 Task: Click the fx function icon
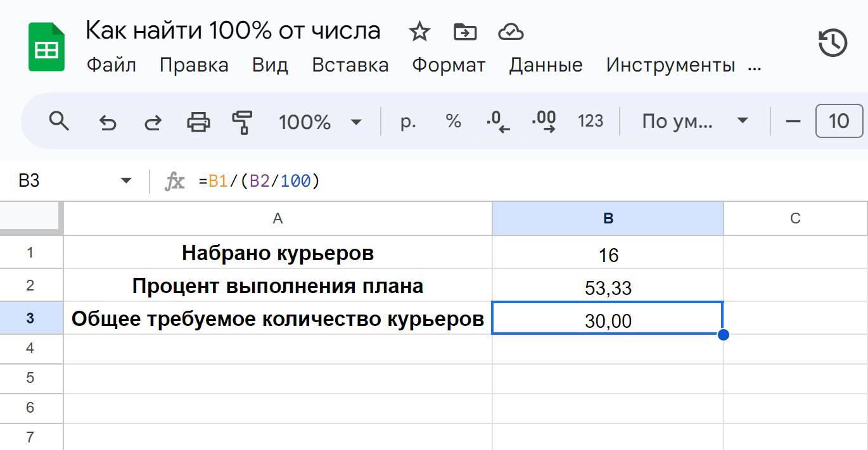[175, 182]
